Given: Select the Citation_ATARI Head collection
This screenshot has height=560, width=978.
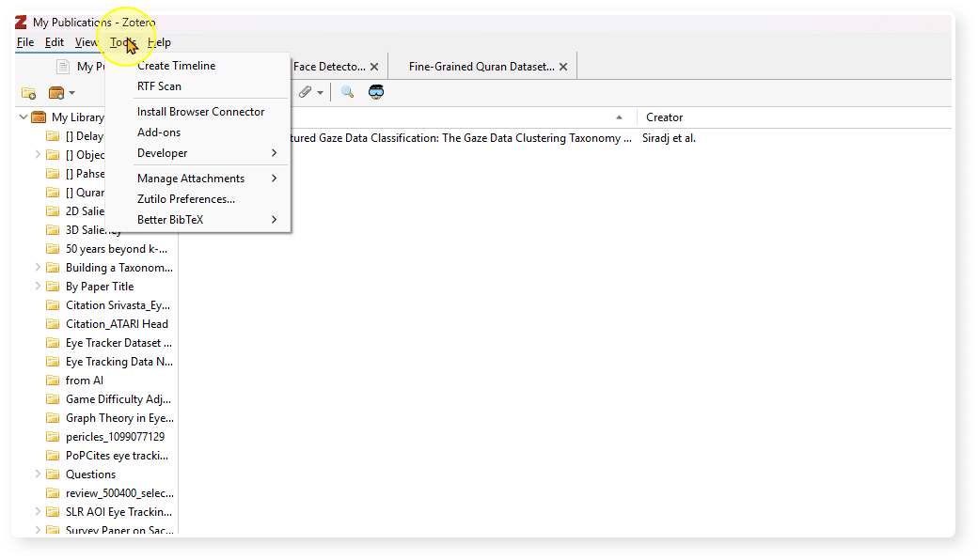Looking at the screenshot, I should (117, 324).
